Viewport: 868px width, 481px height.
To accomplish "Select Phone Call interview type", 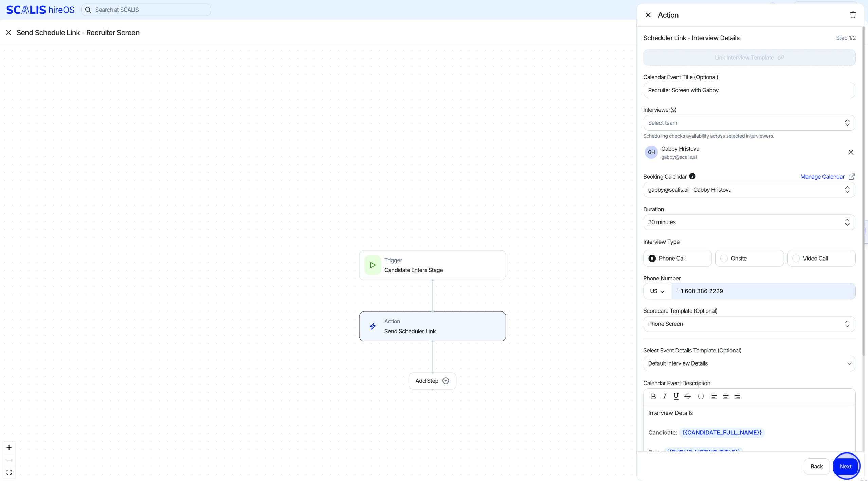I will pos(677,259).
